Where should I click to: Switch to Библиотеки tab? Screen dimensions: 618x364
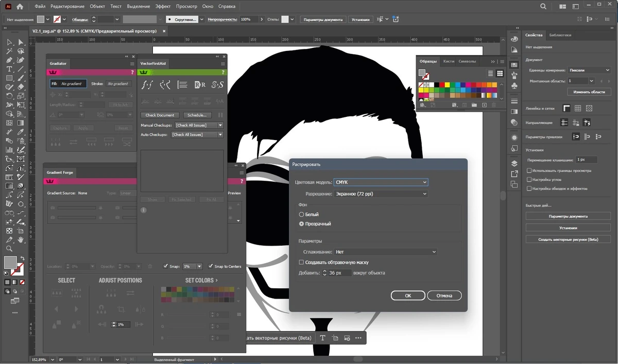[x=560, y=35]
